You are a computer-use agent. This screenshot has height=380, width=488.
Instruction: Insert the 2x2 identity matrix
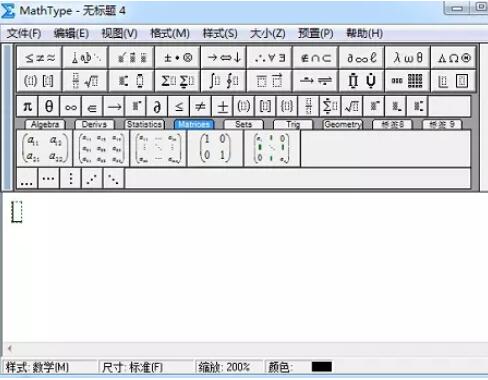tap(215, 149)
